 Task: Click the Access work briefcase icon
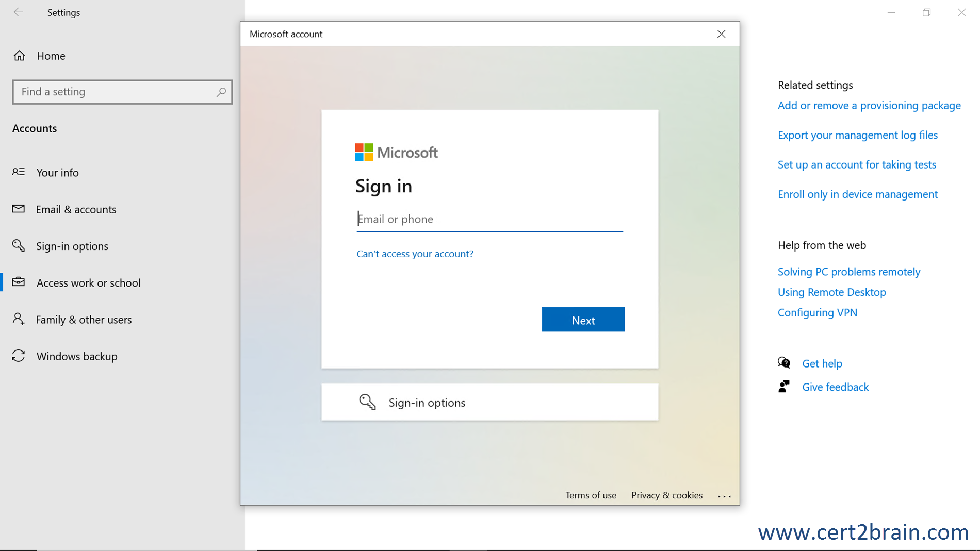tap(19, 282)
